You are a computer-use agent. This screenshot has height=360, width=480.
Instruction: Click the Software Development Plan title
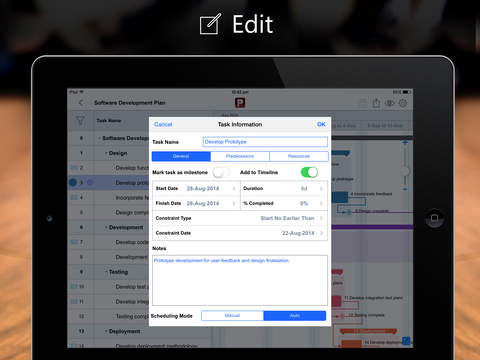130,103
